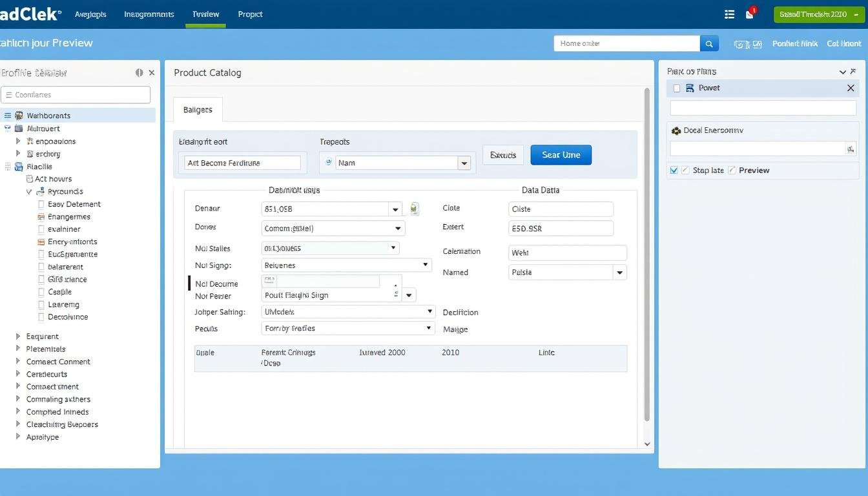Select the Claechiing Bveppers tree row
Image resolution: width=868 pixels, height=496 pixels.
[x=62, y=424]
